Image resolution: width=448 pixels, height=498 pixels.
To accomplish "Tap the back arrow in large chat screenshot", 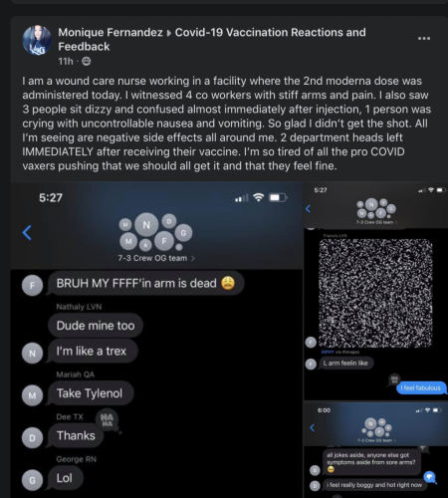I will tap(27, 232).
